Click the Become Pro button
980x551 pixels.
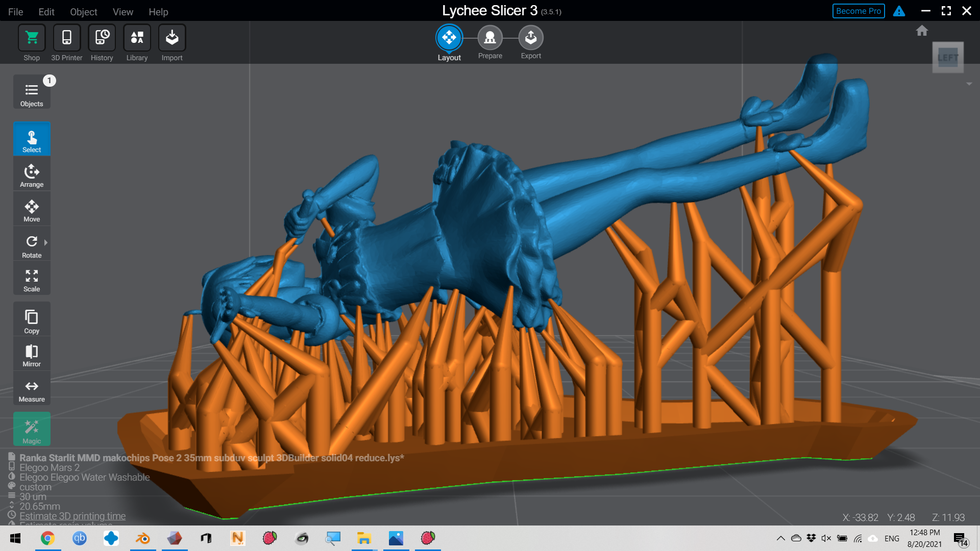859,11
